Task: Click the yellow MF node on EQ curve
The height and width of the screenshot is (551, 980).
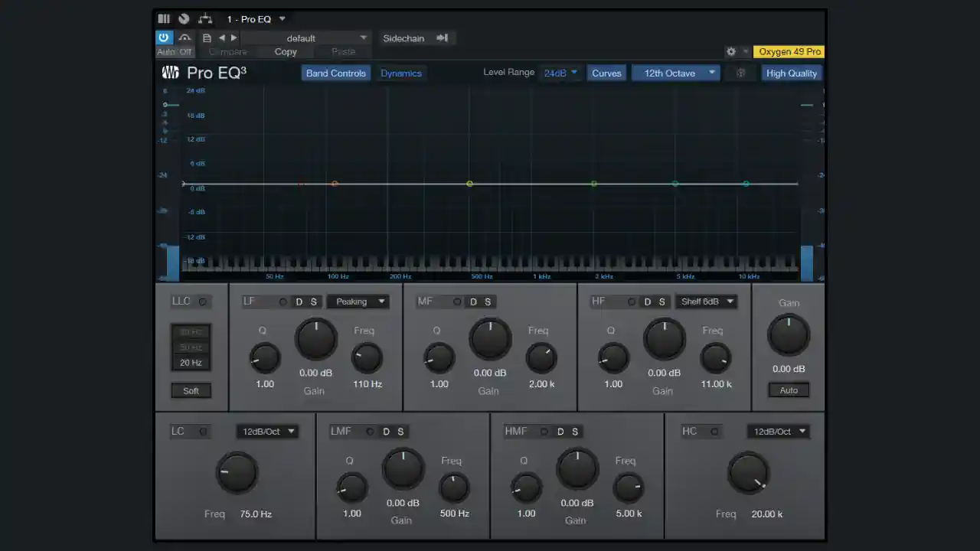Action: [x=469, y=184]
